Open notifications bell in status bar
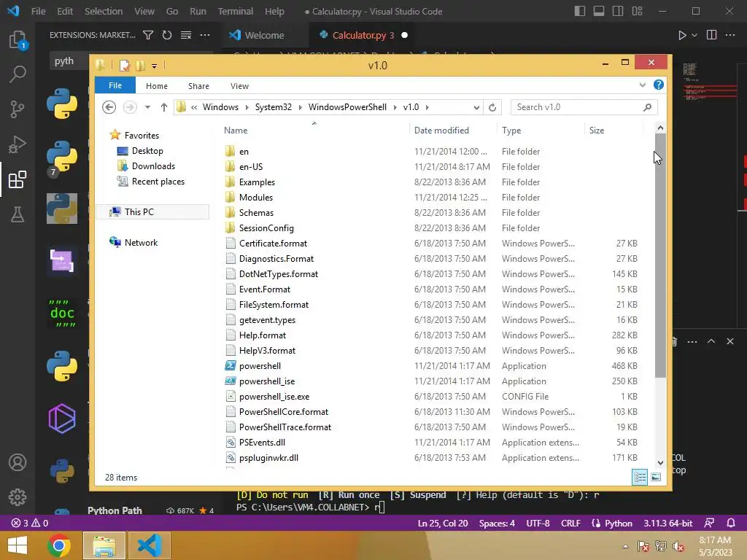Image resolution: width=747 pixels, height=560 pixels. click(x=731, y=523)
